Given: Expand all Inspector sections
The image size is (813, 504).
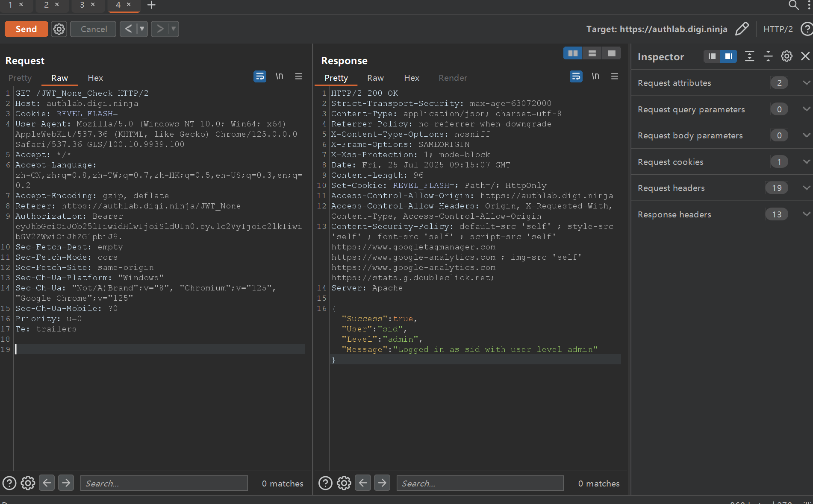Looking at the screenshot, I should pyautogui.click(x=749, y=56).
